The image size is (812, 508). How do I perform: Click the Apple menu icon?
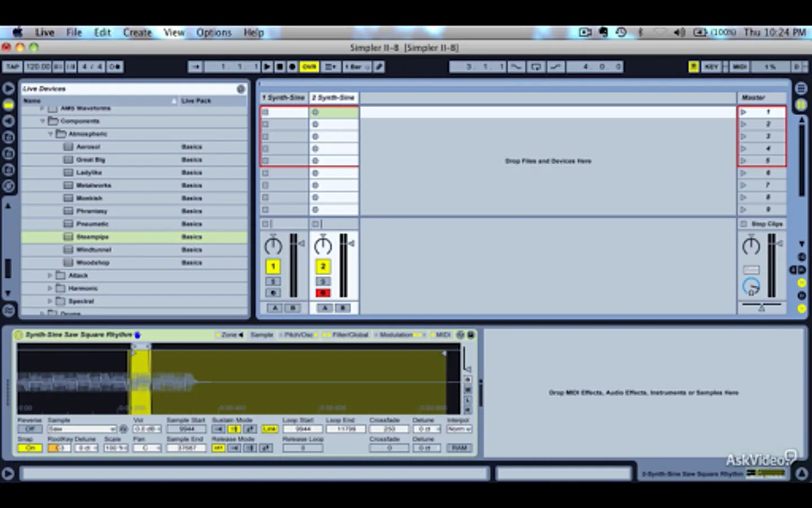(17, 32)
